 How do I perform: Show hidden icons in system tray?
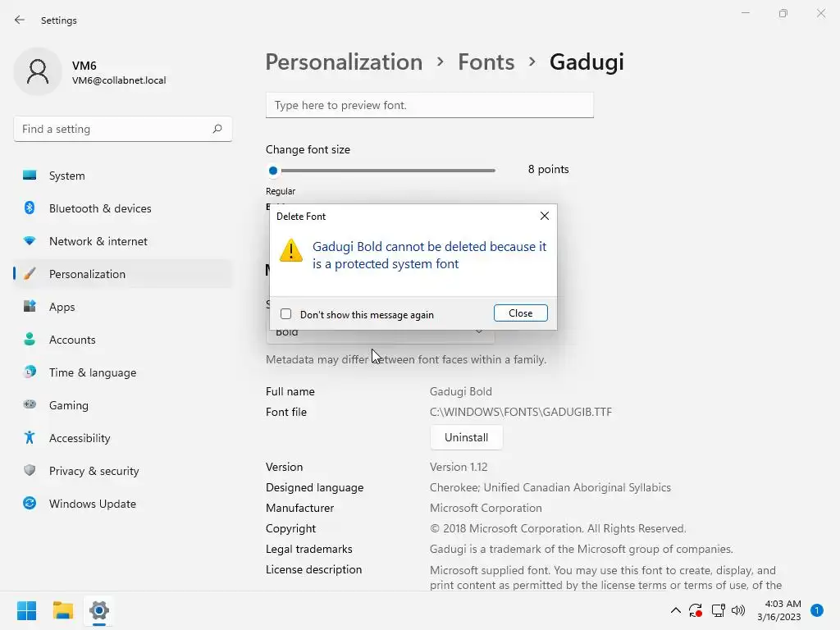click(x=675, y=610)
